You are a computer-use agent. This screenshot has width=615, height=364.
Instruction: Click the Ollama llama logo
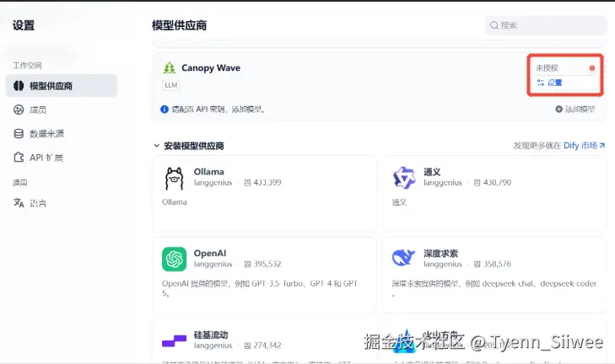coord(174,179)
